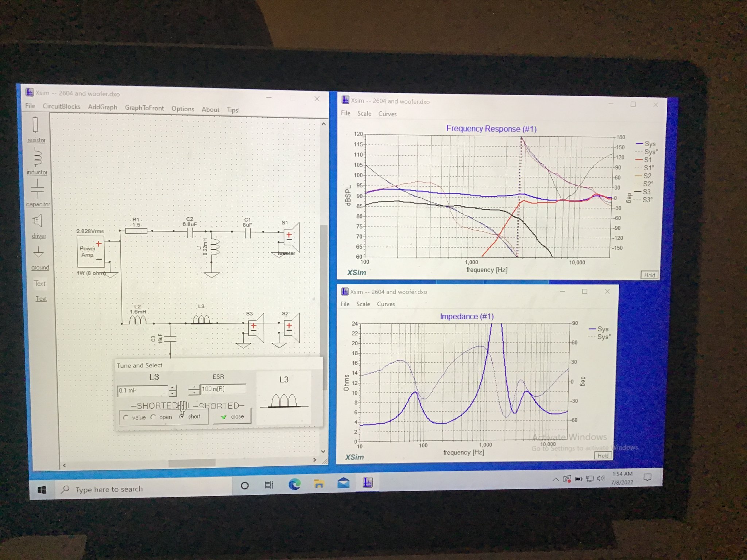Select the second underlined Text tool
Image resolution: width=747 pixels, height=560 pixels.
(41, 299)
